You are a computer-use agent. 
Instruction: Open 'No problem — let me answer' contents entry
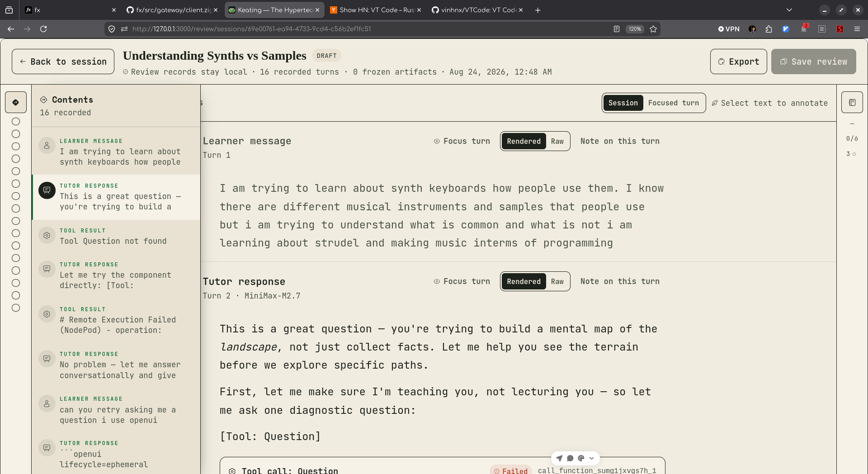pyautogui.click(x=116, y=365)
